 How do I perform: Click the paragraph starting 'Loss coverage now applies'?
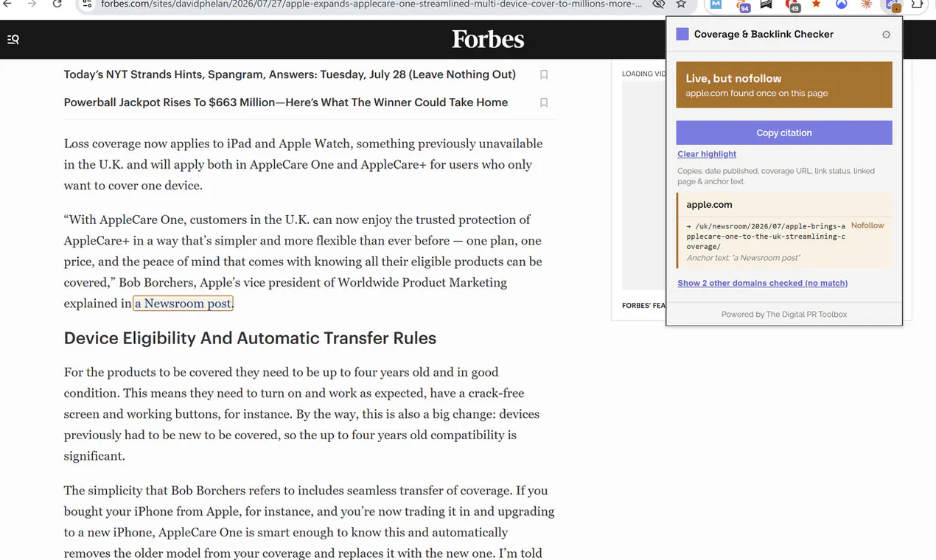pos(303,164)
